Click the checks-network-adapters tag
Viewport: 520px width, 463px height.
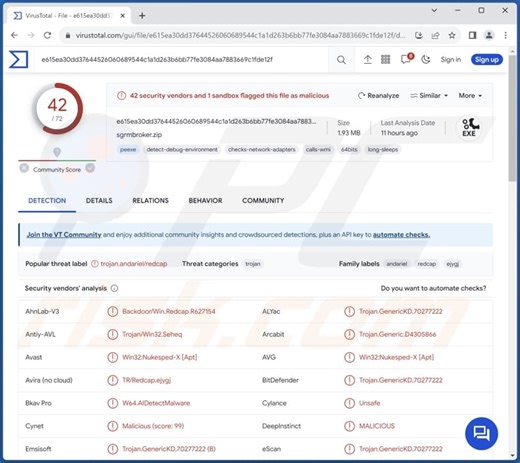(x=262, y=150)
